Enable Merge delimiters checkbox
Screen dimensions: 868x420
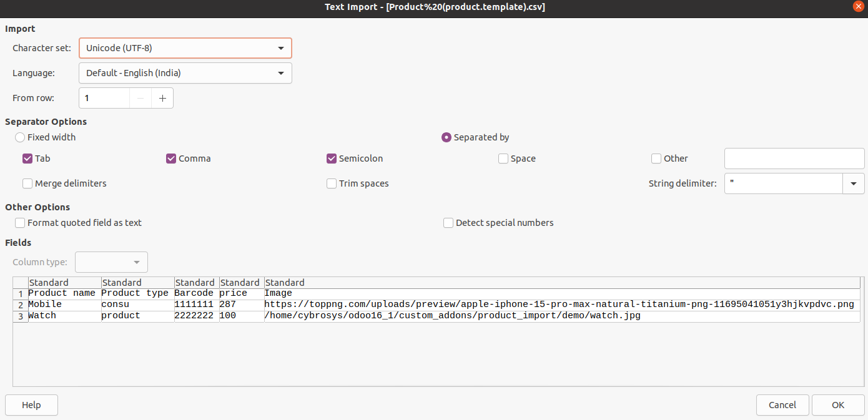(27, 183)
